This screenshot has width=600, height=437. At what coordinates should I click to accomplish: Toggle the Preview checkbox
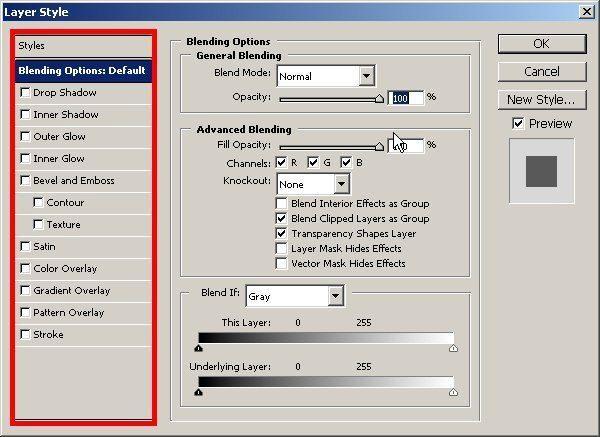(x=517, y=124)
